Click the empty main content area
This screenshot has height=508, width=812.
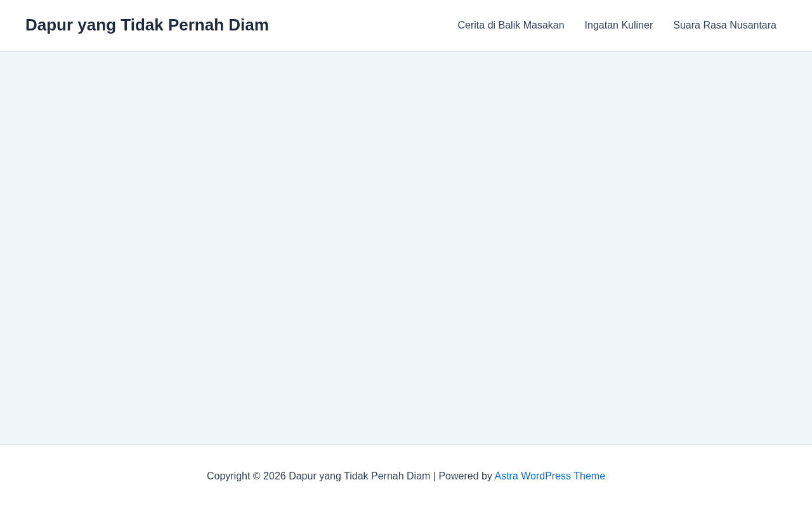point(406,248)
